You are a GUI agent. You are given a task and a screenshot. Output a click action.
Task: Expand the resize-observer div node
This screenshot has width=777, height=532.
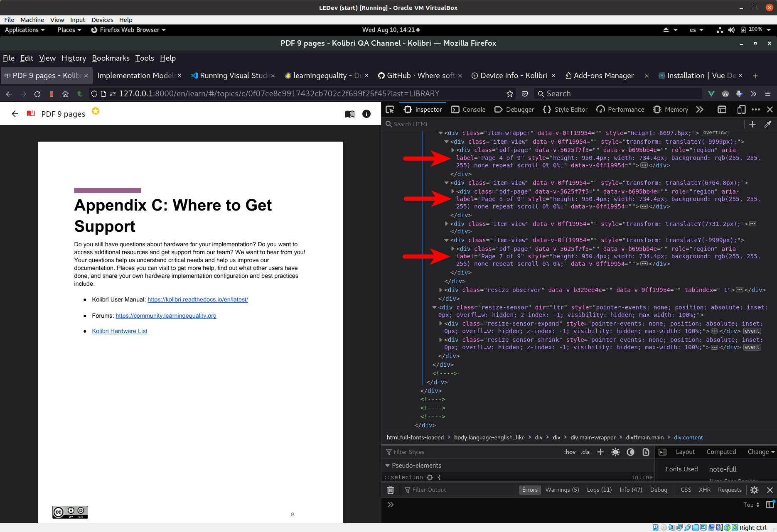(441, 290)
